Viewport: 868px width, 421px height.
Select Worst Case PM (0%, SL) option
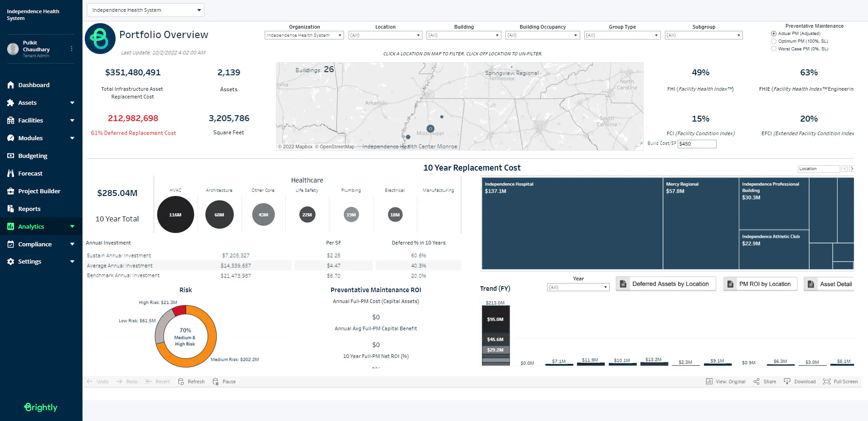pyautogui.click(x=774, y=49)
